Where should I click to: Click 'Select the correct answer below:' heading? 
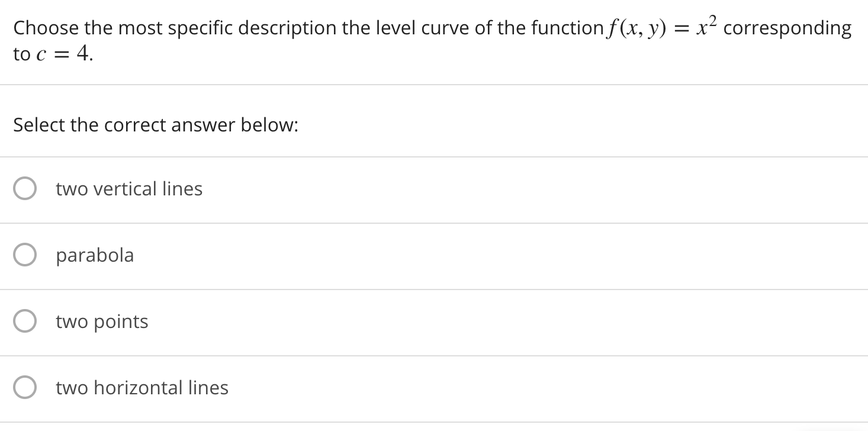tap(155, 124)
